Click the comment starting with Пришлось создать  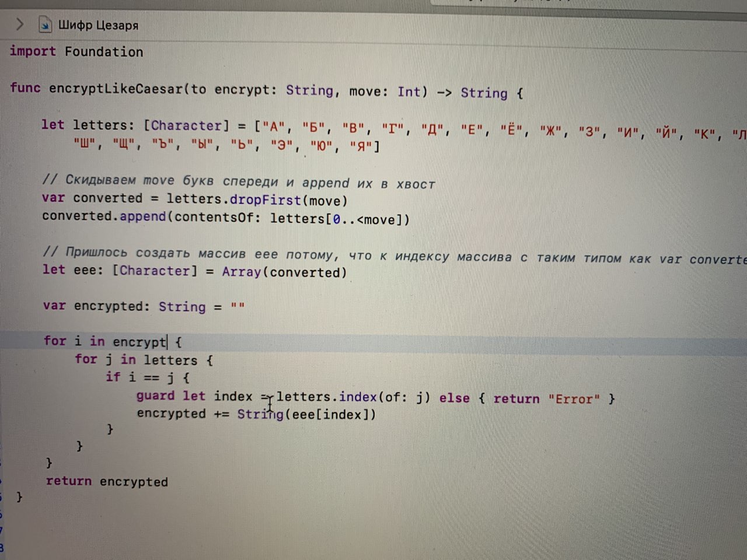[395, 256]
